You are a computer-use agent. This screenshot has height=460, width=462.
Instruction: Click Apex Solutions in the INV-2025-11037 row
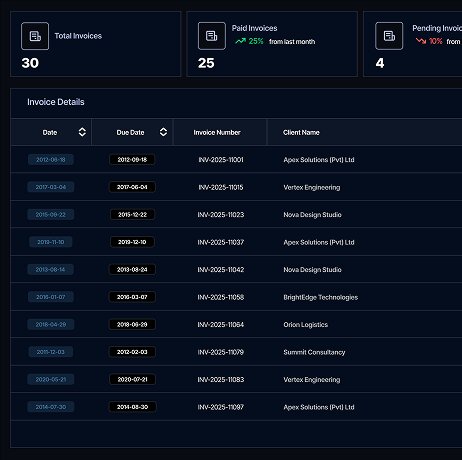point(319,242)
